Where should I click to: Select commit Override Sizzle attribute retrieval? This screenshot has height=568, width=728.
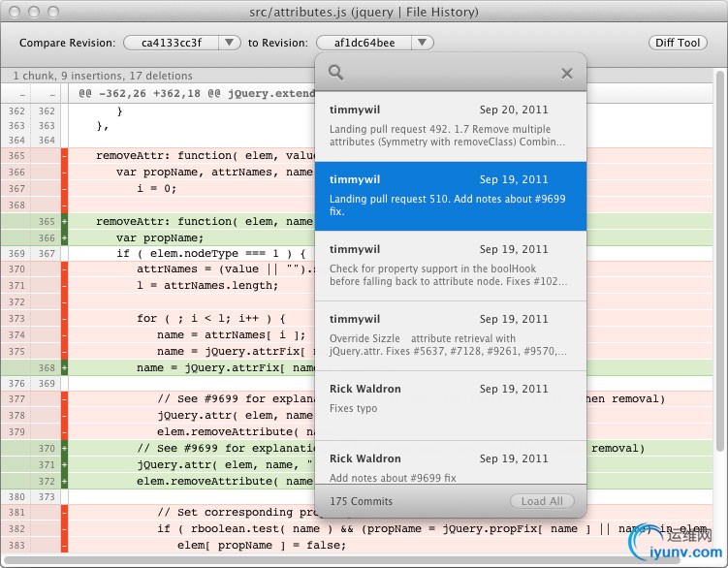click(x=451, y=335)
